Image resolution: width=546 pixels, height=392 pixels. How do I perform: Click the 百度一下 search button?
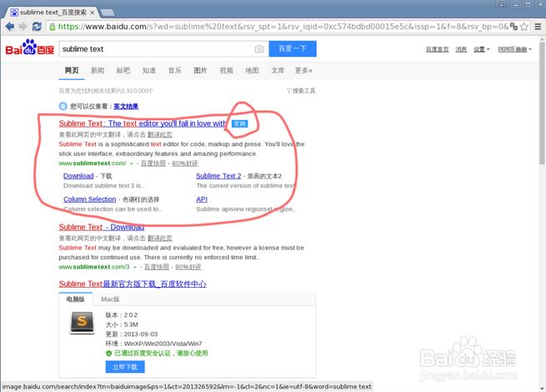click(293, 48)
